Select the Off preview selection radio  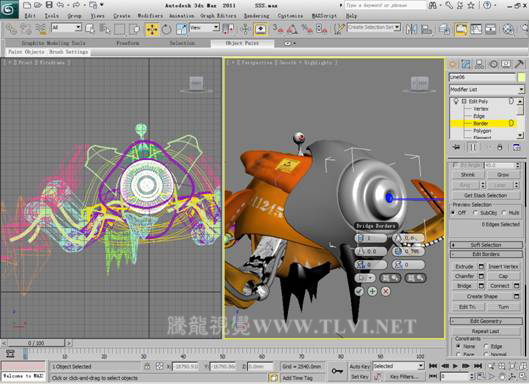click(453, 213)
